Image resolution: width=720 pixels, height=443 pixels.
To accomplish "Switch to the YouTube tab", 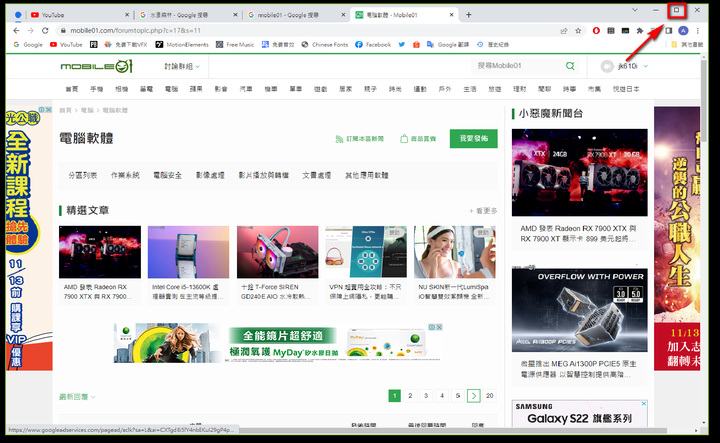I will coord(78,15).
